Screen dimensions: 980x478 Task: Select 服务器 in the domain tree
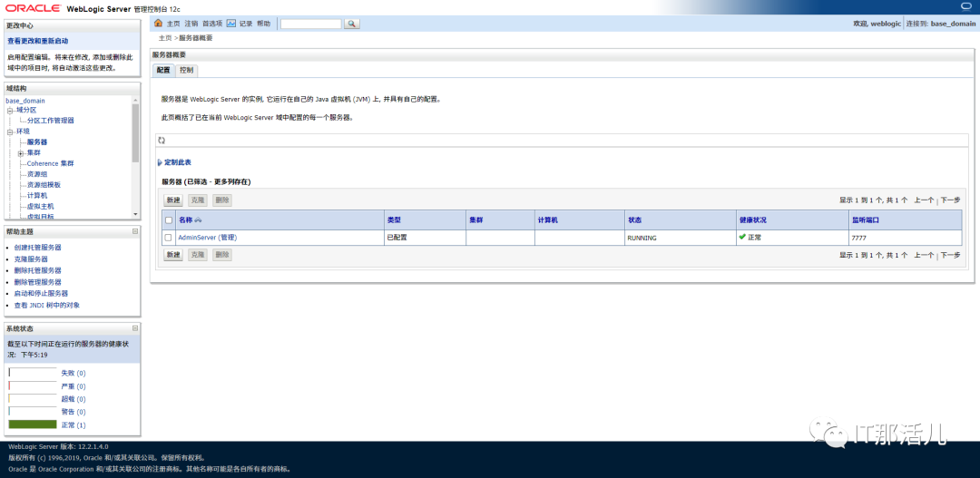pyautogui.click(x=37, y=141)
